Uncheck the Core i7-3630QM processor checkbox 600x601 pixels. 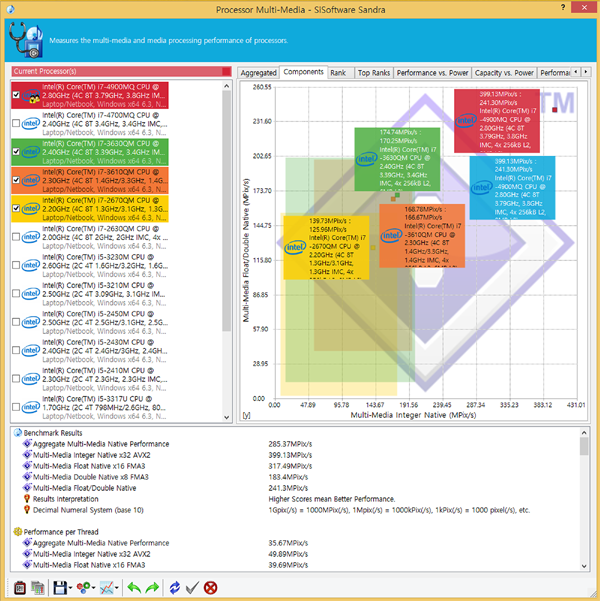16,151
